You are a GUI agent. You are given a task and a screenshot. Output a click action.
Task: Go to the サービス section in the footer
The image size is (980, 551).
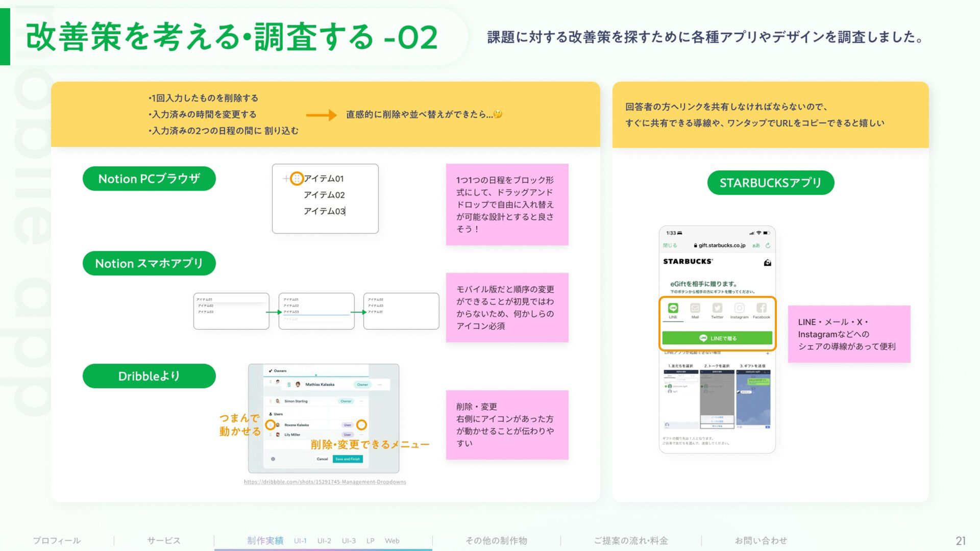pyautogui.click(x=164, y=540)
